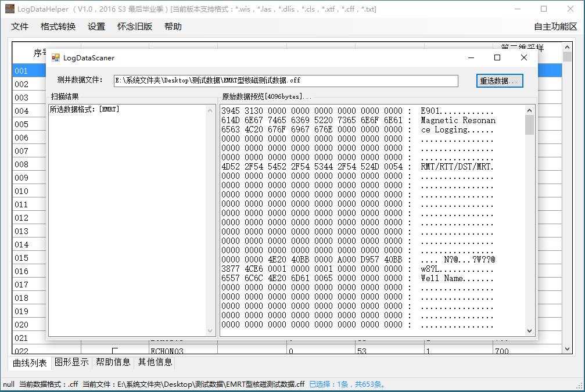Click scan results pane down scroll arrow

pos(210,331)
